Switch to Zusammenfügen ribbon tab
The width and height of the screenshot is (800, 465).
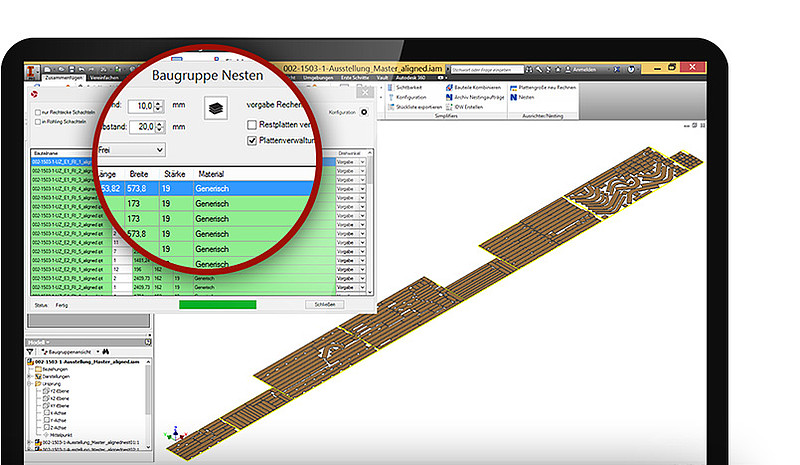[64, 78]
